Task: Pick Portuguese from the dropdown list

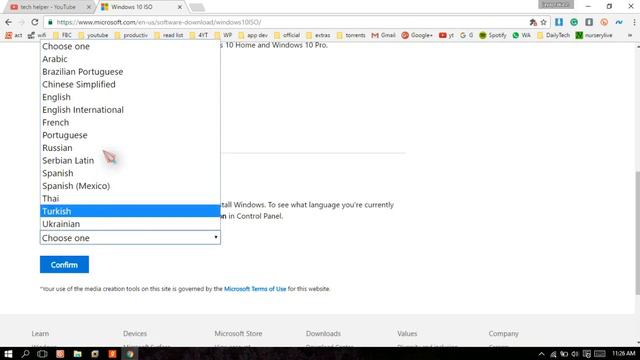Action: (x=130, y=135)
